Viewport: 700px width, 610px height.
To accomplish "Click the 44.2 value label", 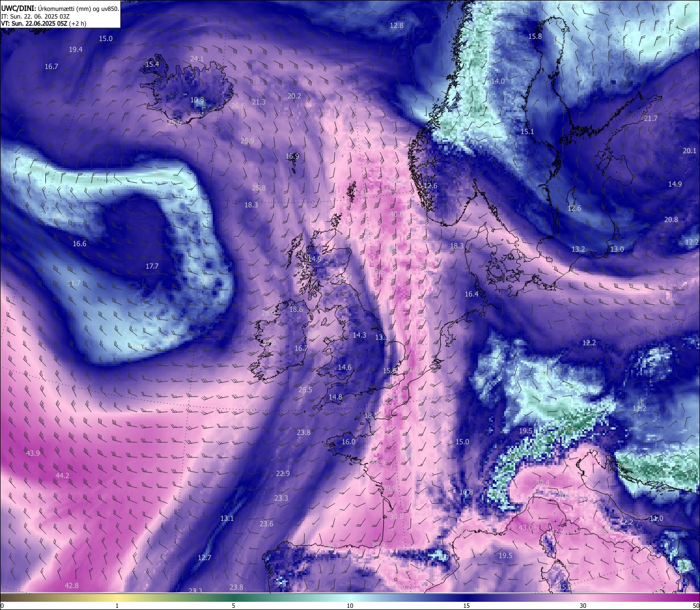I will (62, 476).
